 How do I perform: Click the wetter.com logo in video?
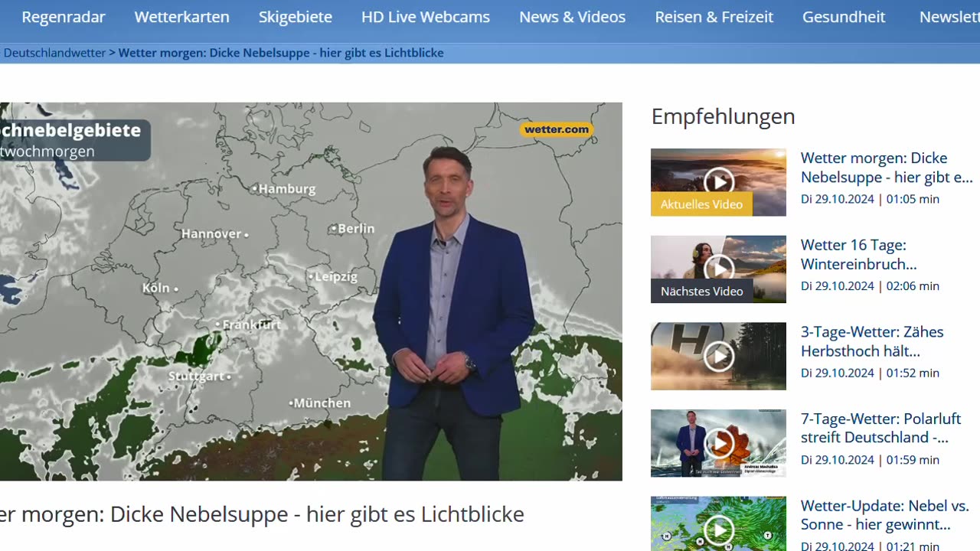557,129
